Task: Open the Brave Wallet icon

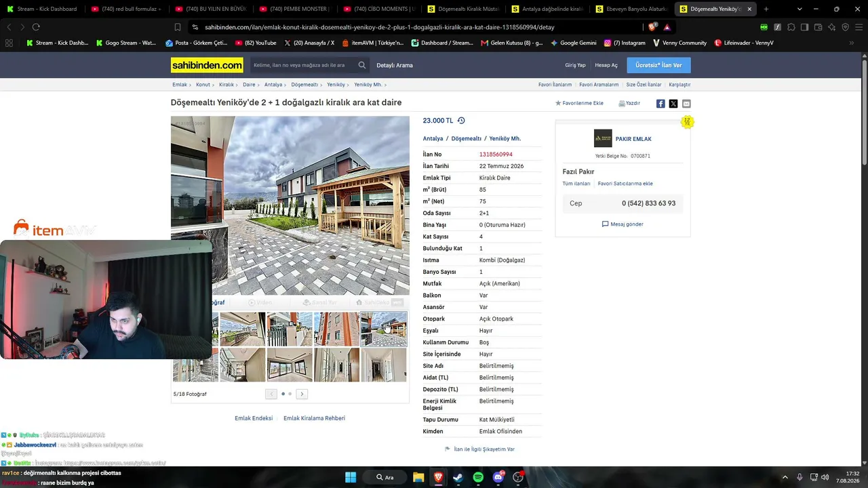Action: click(x=818, y=27)
